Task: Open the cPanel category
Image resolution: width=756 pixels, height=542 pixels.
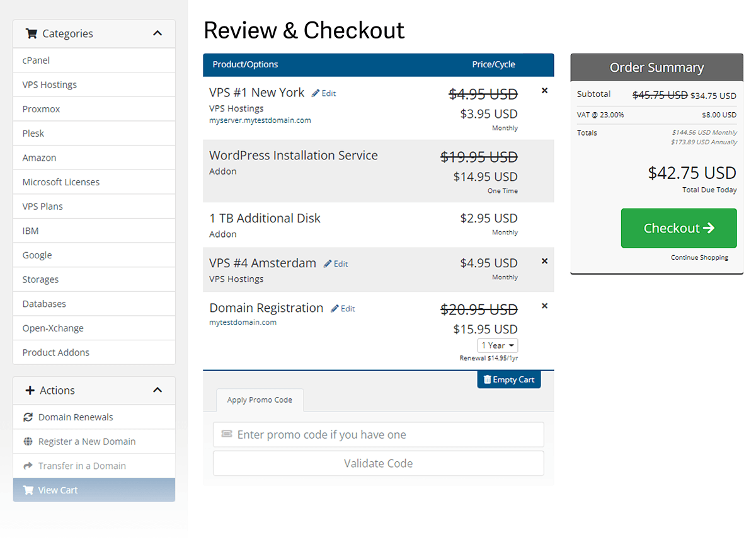Action: 94,61
